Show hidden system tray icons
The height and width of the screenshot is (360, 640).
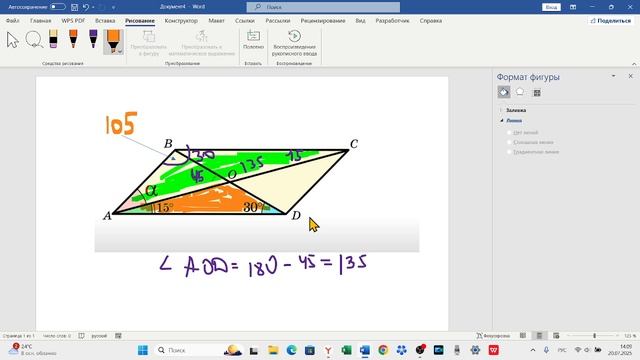point(533,350)
